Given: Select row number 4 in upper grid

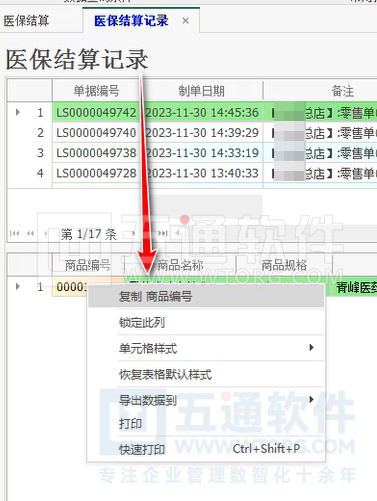Looking at the screenshot, I should (40, 173).
